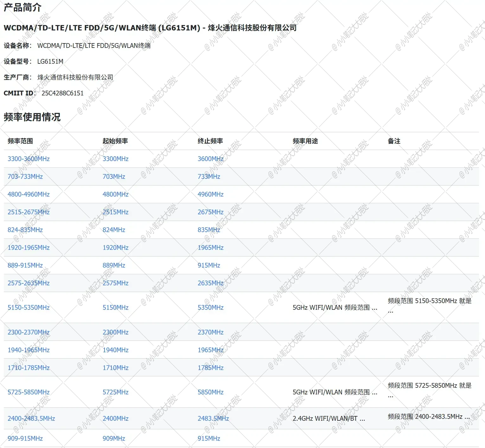Click the 2400MHz start frequency
Image resolution: width=485 pixels, height=448 pixels.
(x=115, y=419)
